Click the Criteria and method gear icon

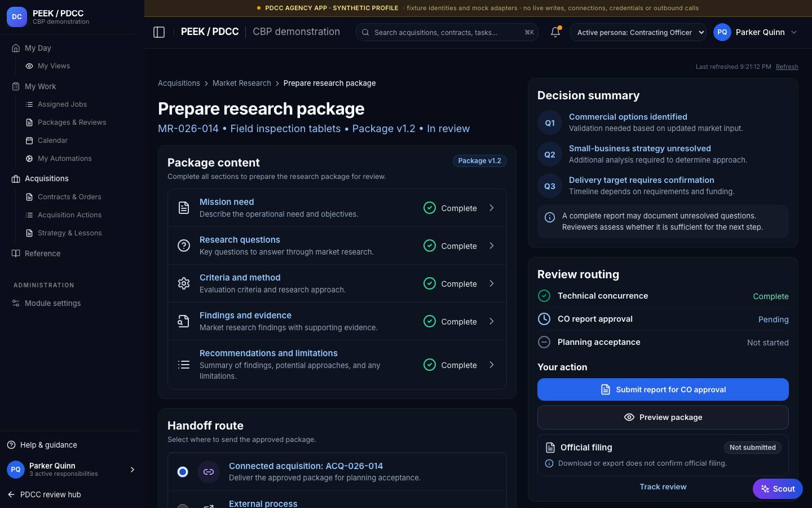point(184,283)
